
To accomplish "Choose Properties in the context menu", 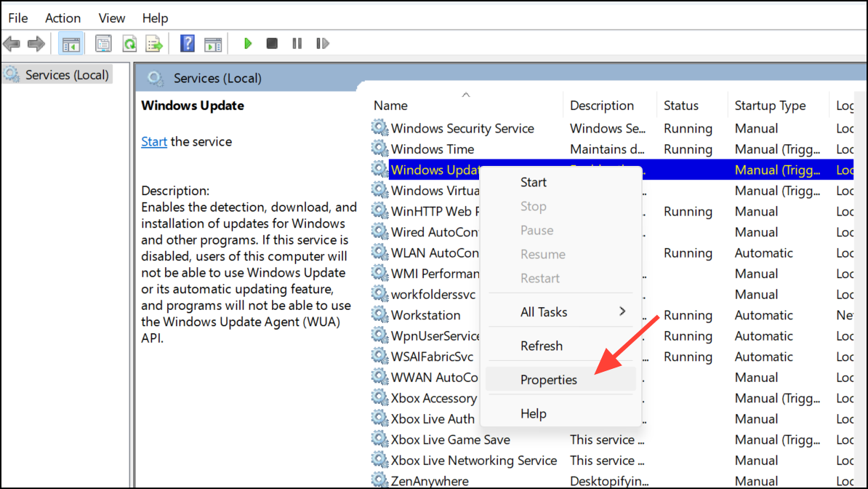I will [x=560, y=379].
